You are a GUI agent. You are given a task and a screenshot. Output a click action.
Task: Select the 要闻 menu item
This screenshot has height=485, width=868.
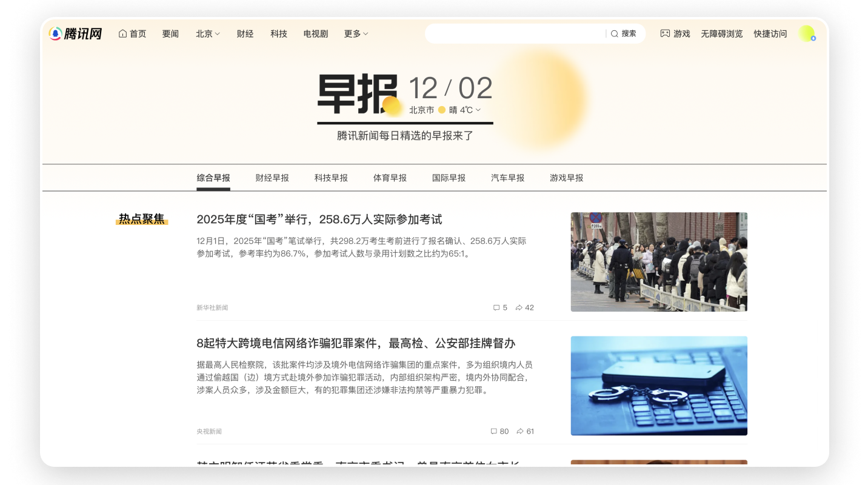170,33
